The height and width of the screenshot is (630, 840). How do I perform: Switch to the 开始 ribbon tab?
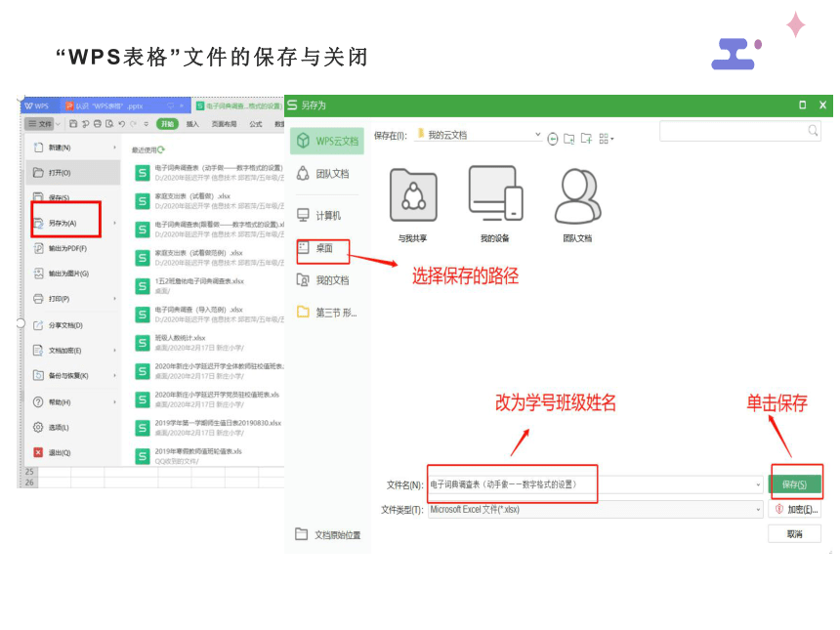167,124
